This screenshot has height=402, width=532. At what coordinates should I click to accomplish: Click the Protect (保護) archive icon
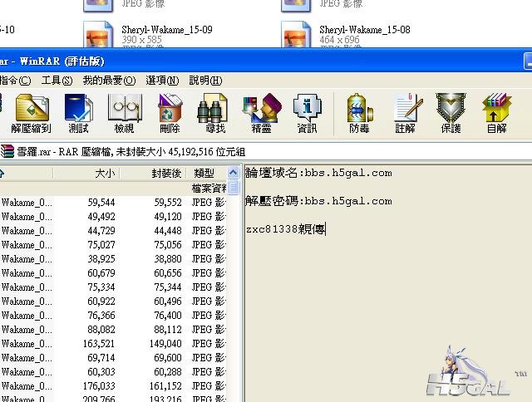(x=451, y=114)
